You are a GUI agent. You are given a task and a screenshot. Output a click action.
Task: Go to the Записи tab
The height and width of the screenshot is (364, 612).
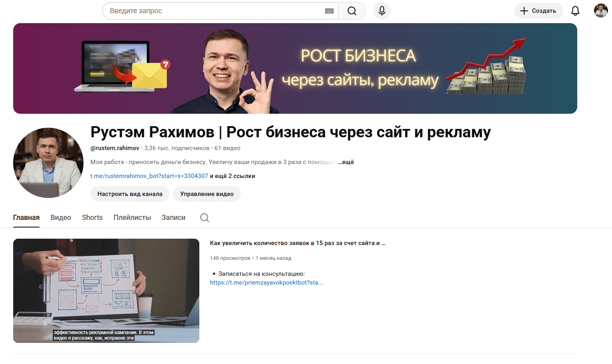(x=173, y=218)
